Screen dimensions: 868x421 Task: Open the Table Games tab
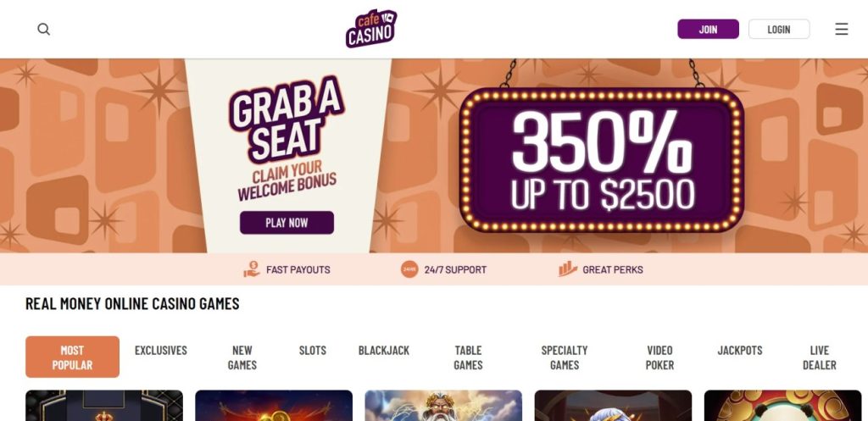468,357
